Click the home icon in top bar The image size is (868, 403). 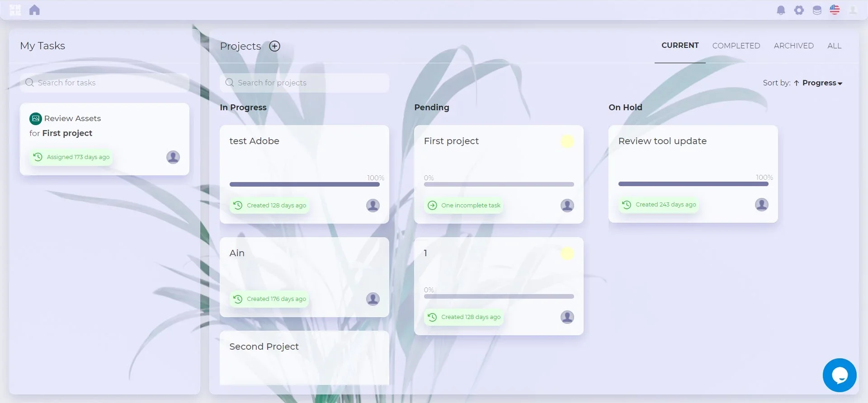pyautogui.click(x=34, y=10)
